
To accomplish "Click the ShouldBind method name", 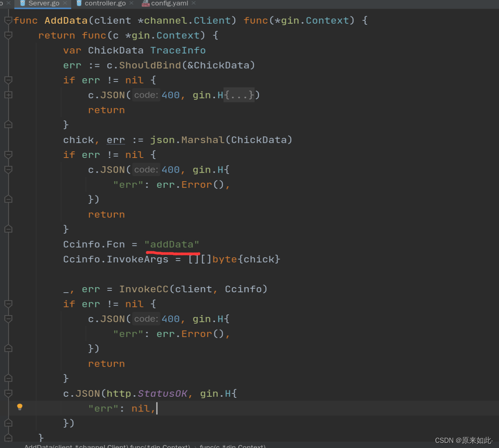I will click(150, 65).
